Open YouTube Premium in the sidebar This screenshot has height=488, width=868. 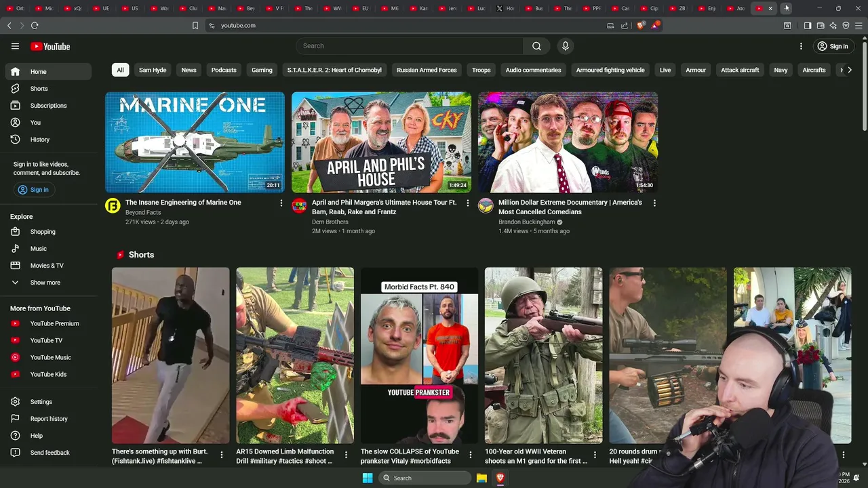[x=48, y=323]
